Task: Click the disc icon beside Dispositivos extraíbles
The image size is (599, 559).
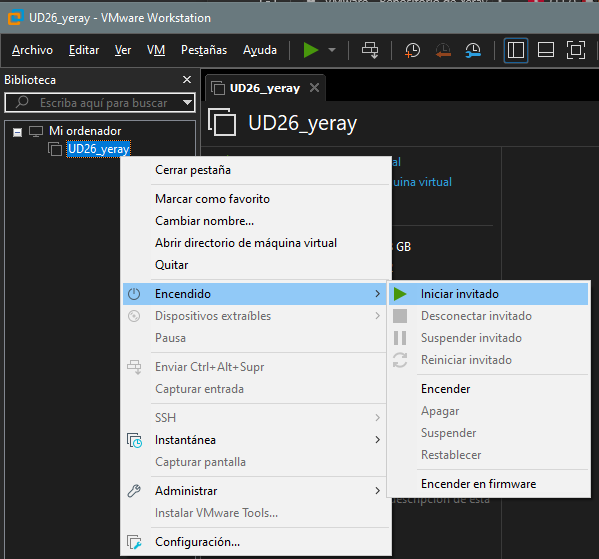Action: click(134, 316)
